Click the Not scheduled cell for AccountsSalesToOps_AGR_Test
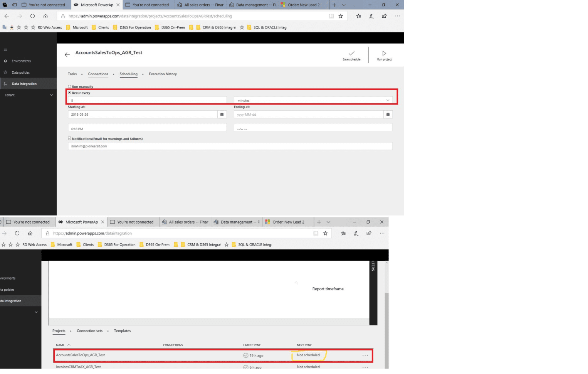Viewport: 588px width, 374px height. tap(308, 355)
